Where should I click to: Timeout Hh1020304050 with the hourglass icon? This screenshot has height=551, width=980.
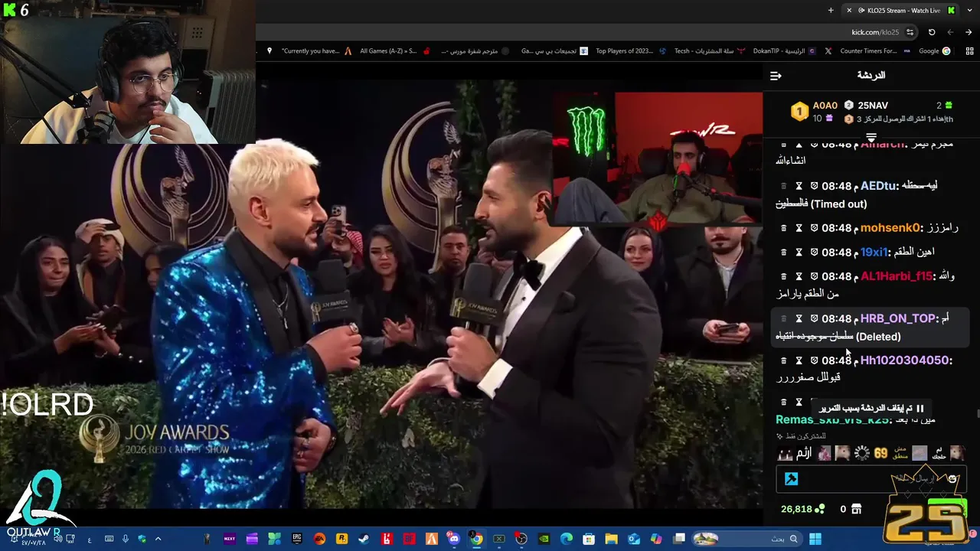[799, 360]
